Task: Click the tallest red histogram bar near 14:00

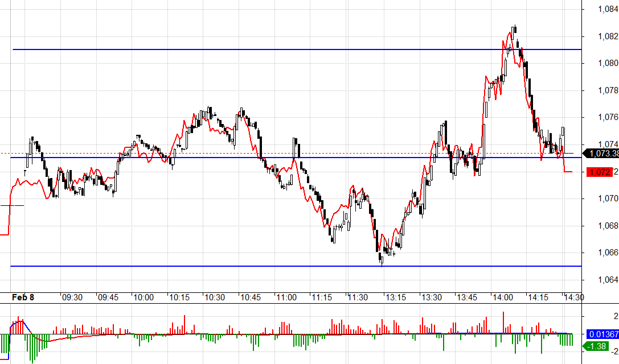Action: [503, 322]
